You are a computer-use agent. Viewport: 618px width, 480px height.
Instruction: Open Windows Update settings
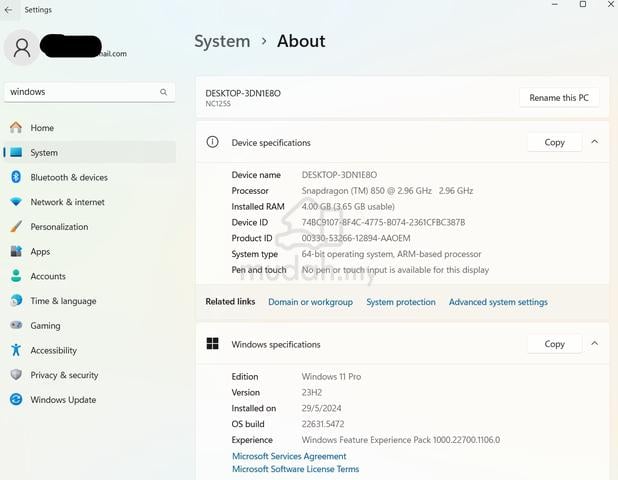click(89, 400)
